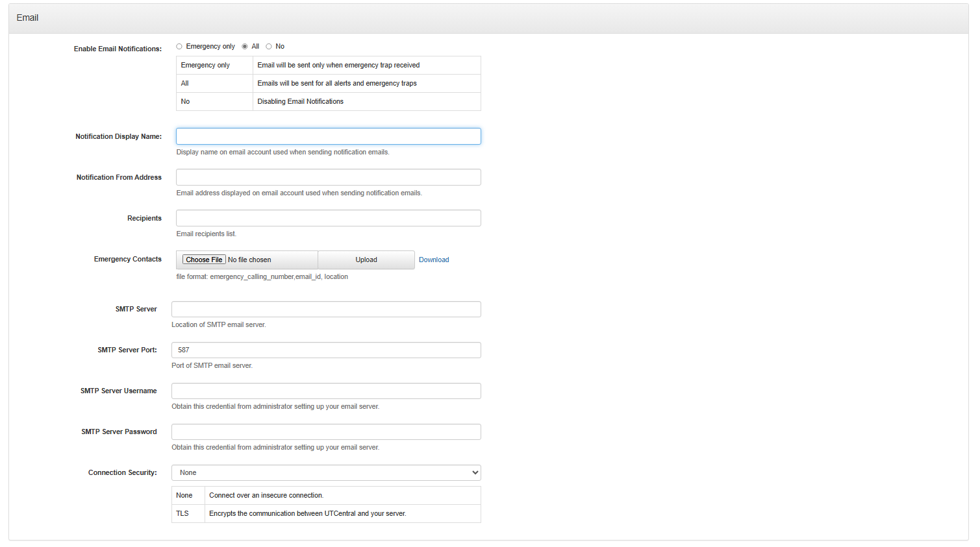
Task: Click the "Port of SMTP email server." hint
Action: click(212, 366)
